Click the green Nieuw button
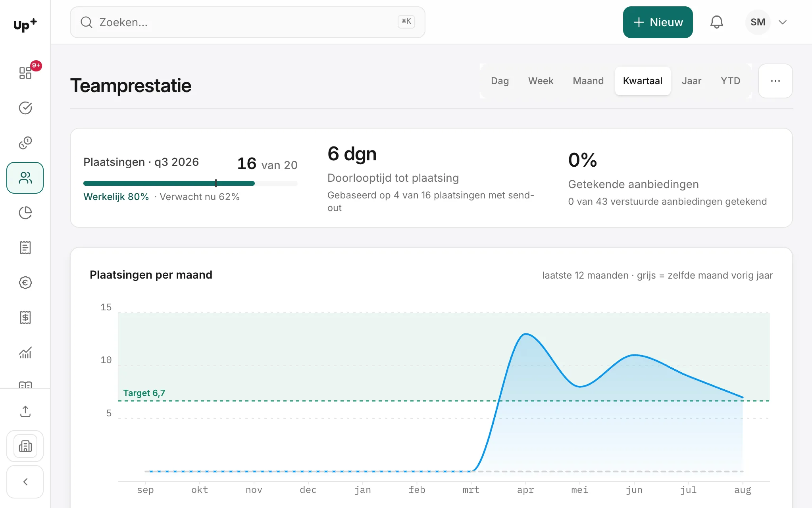 [658, 22]
